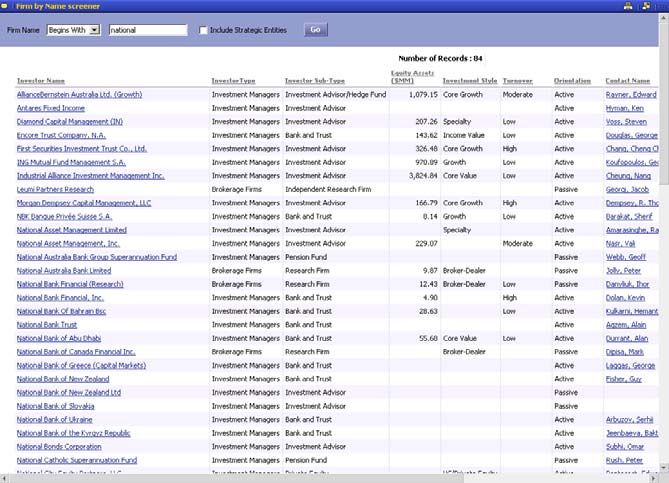Sort by Investment Style column header
Image resolution: width=669 pixels, height=483 pixels.
coord(470,81)
